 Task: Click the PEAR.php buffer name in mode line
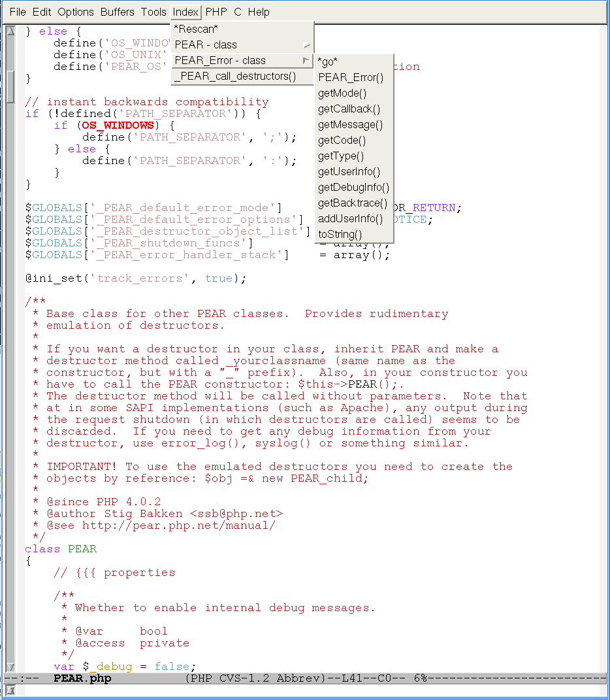pyautogui.click(x=82, y=678)
